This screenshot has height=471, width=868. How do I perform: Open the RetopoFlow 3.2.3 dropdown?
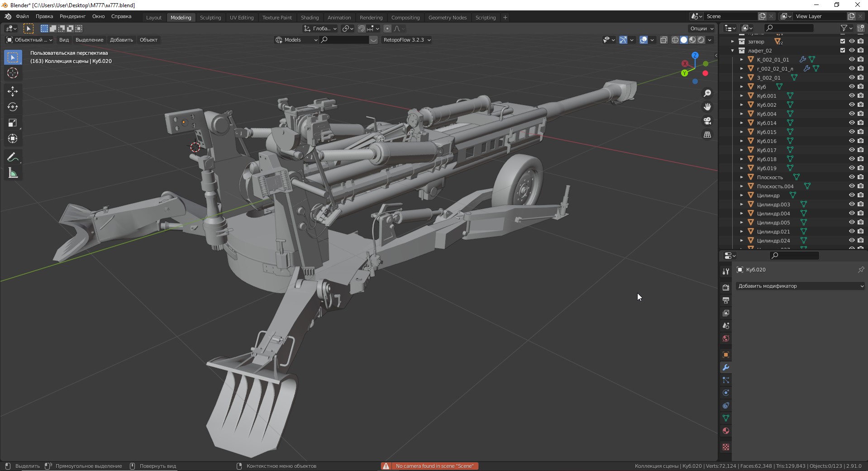tap(406, 40)
